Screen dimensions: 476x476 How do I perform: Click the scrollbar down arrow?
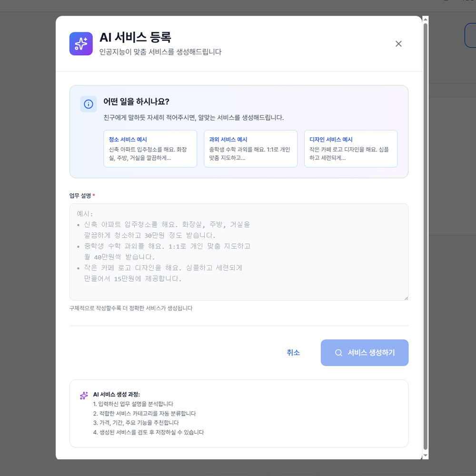point(424,456)
